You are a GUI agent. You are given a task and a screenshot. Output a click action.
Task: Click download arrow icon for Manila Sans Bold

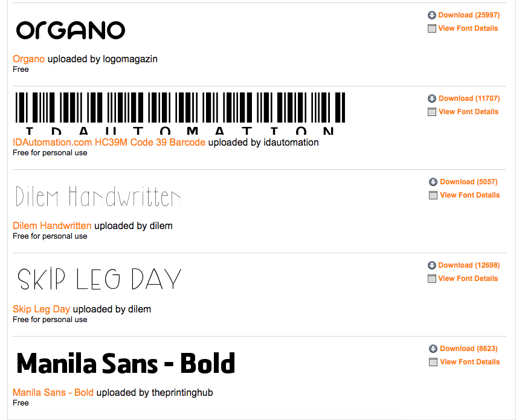tap(433, 349)
